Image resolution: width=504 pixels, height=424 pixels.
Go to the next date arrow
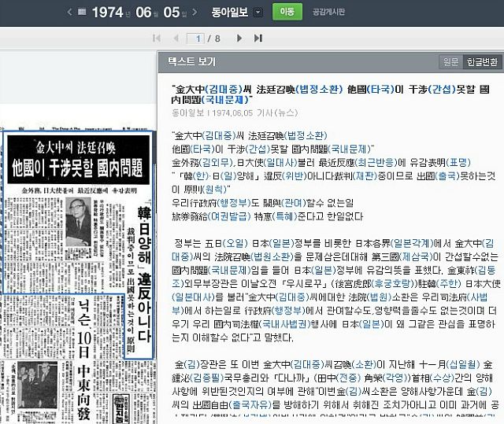pos(195,13)
